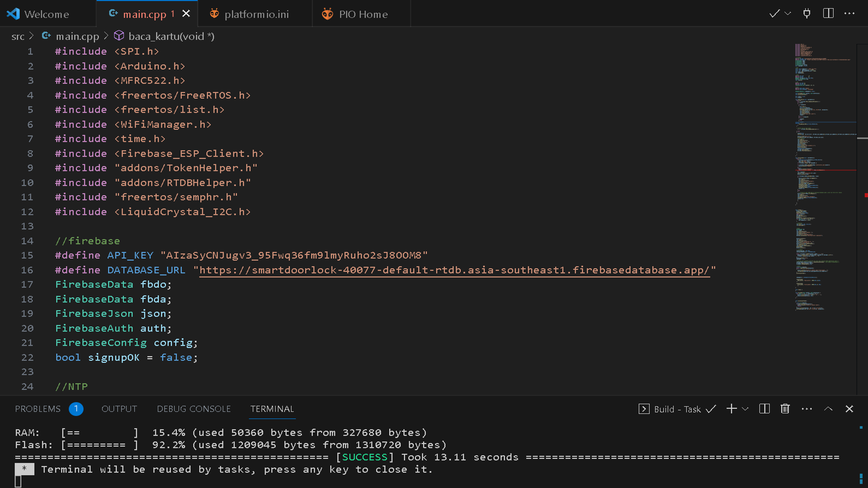Click the PlatformIO build checkmark icon
This screenshot has width=868, height=488.
774,14
